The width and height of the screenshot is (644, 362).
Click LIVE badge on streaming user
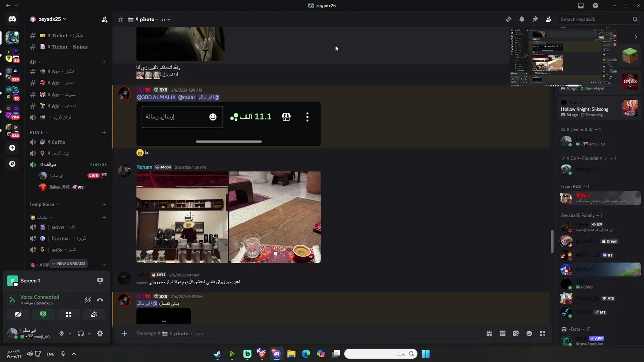93,176
